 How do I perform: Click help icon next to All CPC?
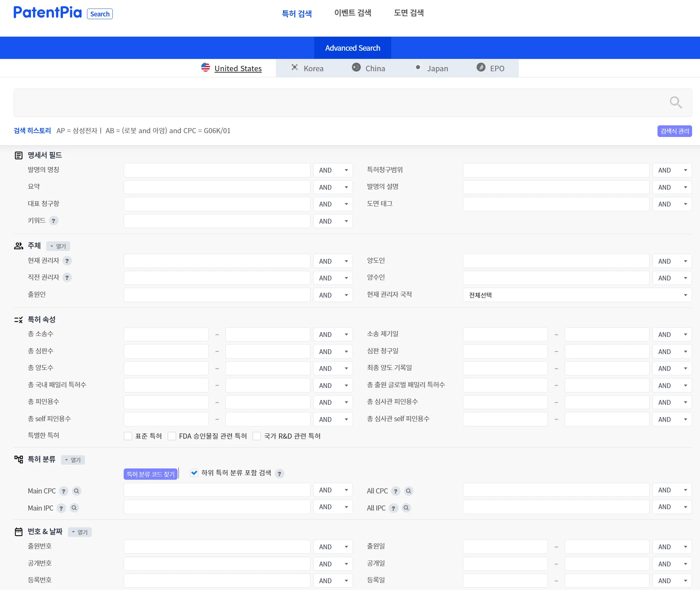(x=395, y=491)
